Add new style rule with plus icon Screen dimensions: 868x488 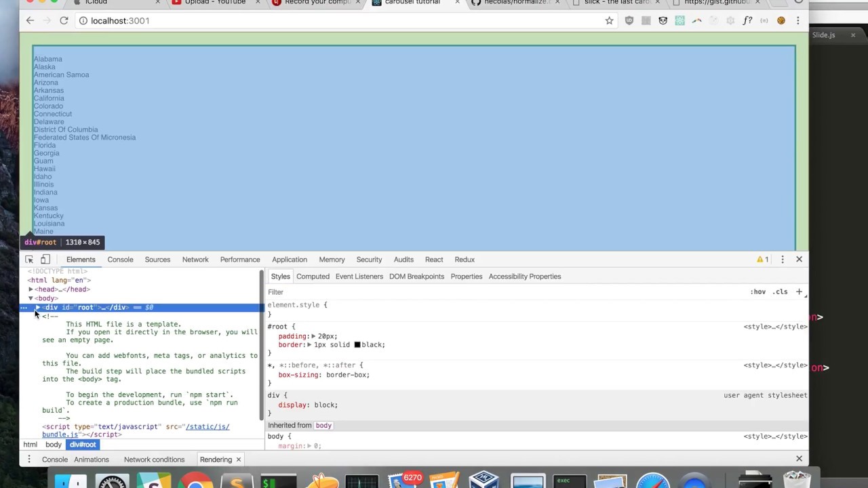799,291
